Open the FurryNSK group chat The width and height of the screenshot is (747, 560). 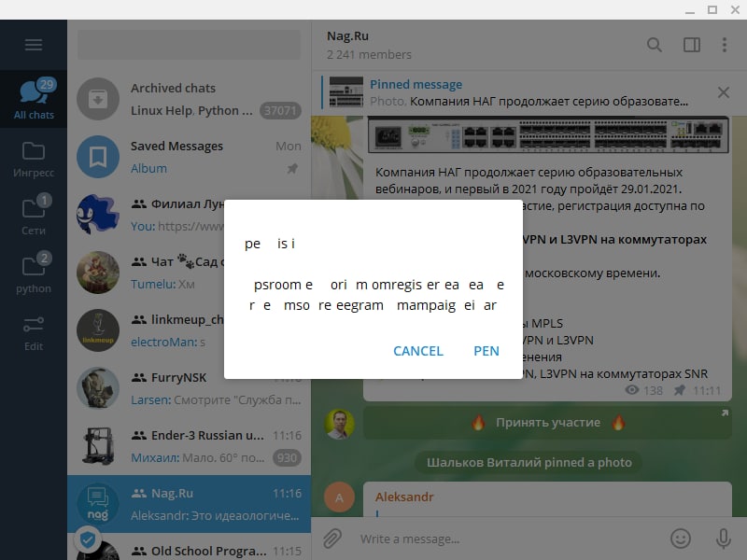point(190,388)
